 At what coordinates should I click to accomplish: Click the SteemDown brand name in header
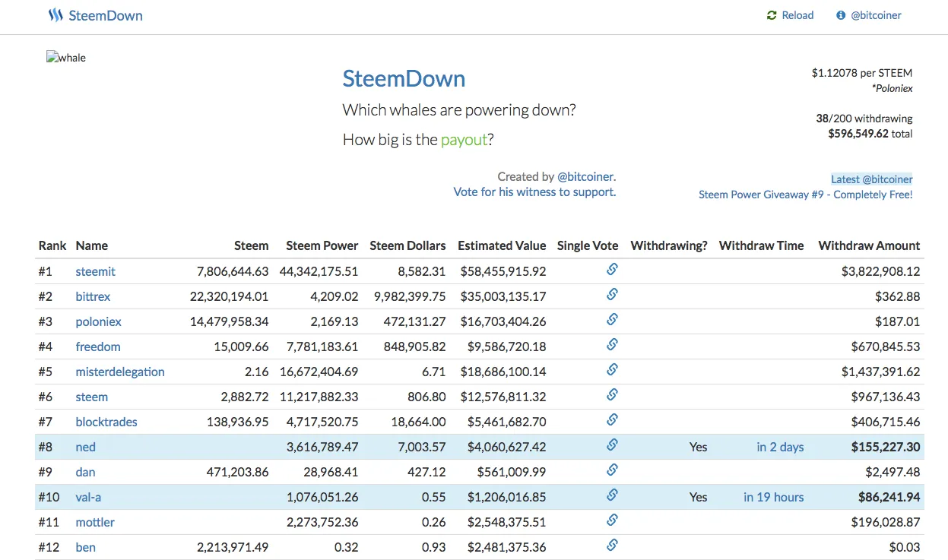(x=106, y=15)
